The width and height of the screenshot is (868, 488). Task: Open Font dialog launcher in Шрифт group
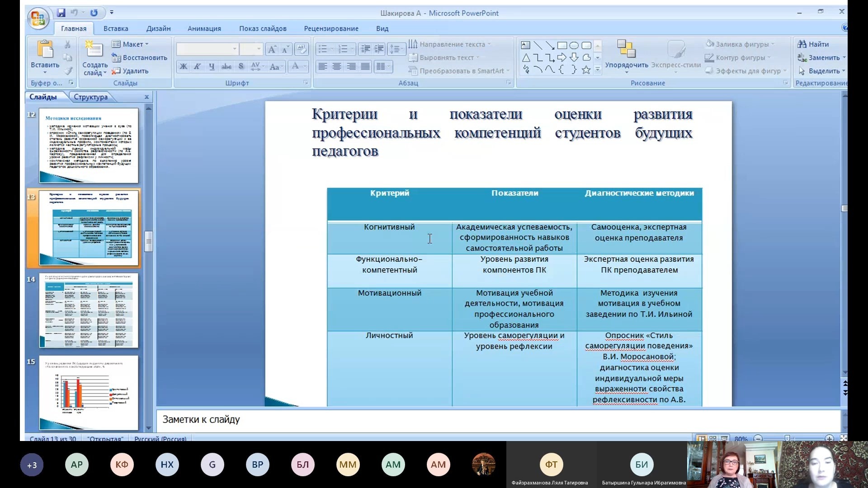click(306, 83)
